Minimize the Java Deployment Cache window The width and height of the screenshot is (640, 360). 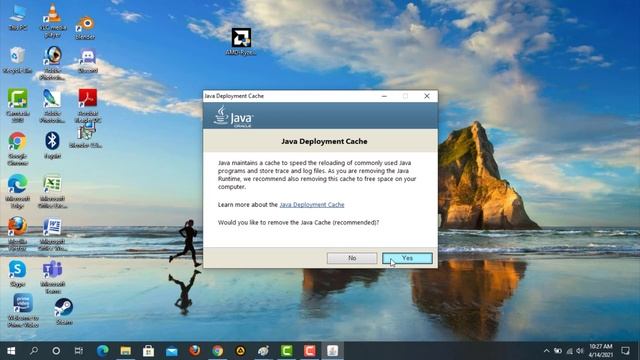(384, 96)
